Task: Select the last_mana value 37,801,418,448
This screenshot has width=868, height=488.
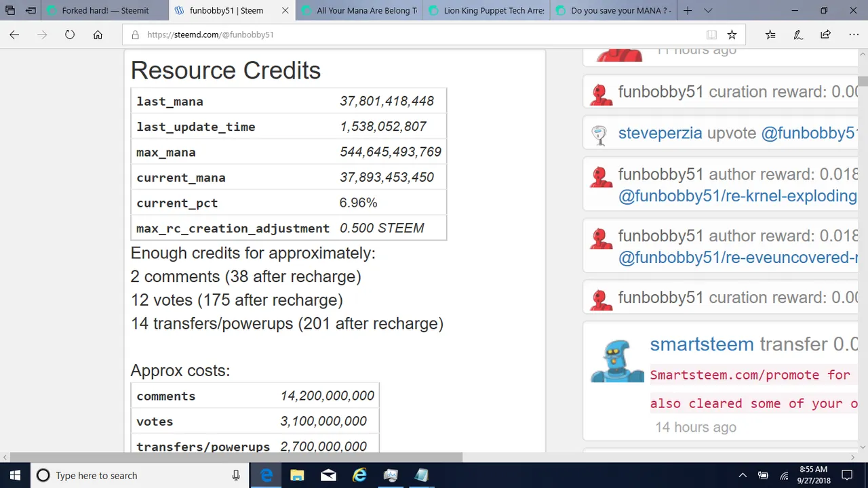Action: (x=387, y=101)
